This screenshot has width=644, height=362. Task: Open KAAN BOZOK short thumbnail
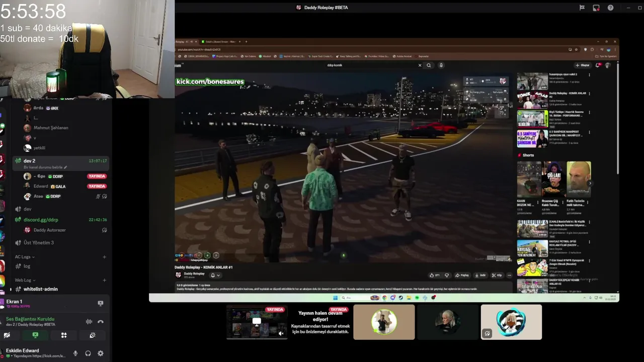click(x=529, y=179)
